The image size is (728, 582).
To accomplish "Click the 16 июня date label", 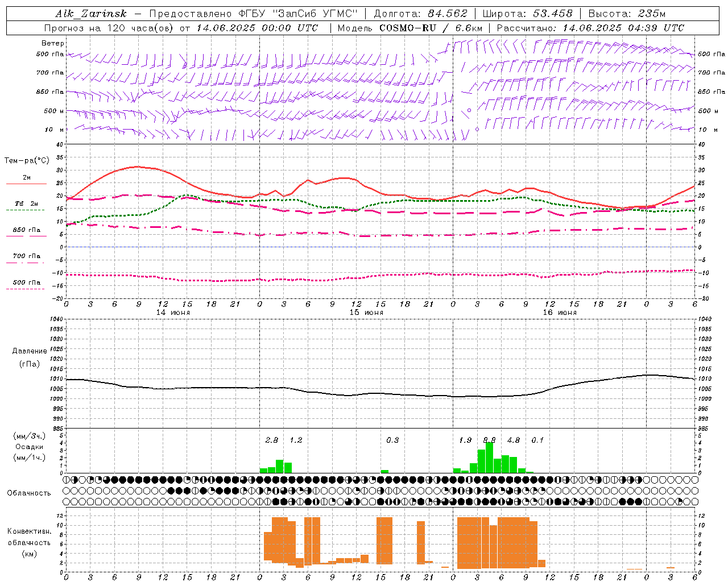I will (560, 313).
